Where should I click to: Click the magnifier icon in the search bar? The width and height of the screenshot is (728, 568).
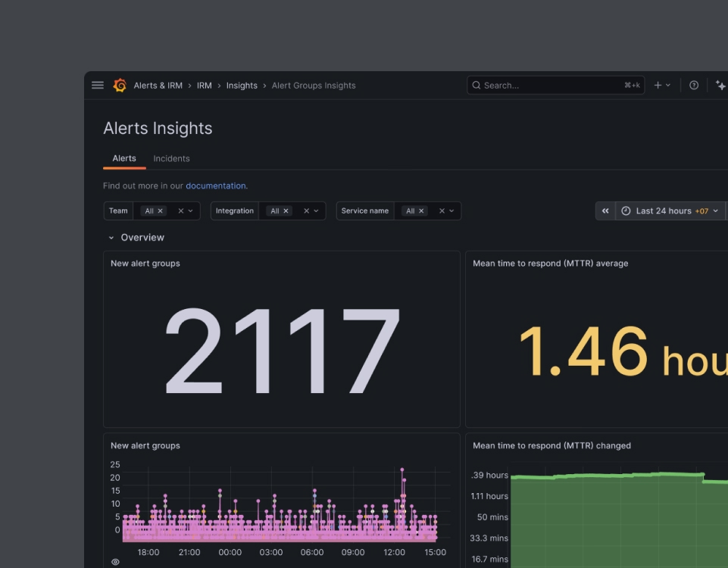[476, 86]
